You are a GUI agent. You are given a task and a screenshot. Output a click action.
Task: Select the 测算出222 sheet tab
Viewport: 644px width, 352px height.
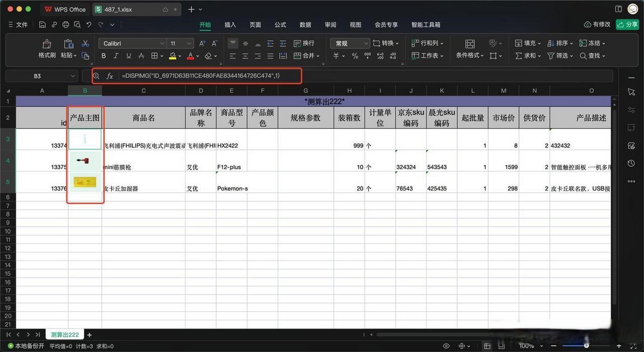point(64,334)
